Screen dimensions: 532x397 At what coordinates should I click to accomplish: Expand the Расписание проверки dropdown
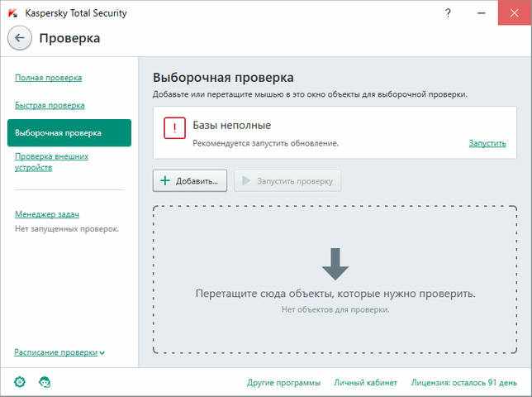pyautogui.click(x=59, y=352)
